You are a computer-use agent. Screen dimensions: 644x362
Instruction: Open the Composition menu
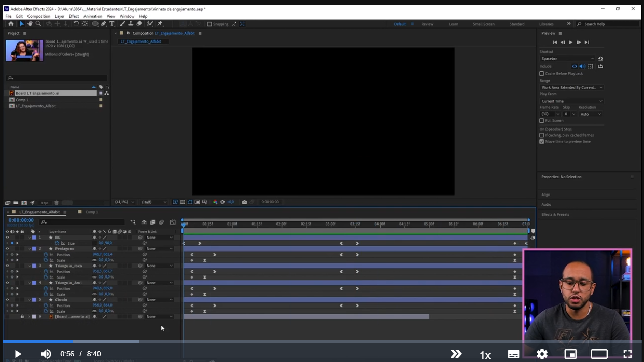click(x=38, y=16)
